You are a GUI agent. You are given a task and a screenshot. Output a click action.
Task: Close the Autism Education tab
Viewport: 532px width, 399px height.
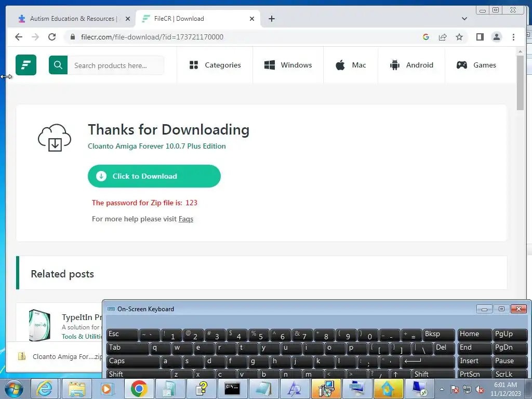[128, 19]
